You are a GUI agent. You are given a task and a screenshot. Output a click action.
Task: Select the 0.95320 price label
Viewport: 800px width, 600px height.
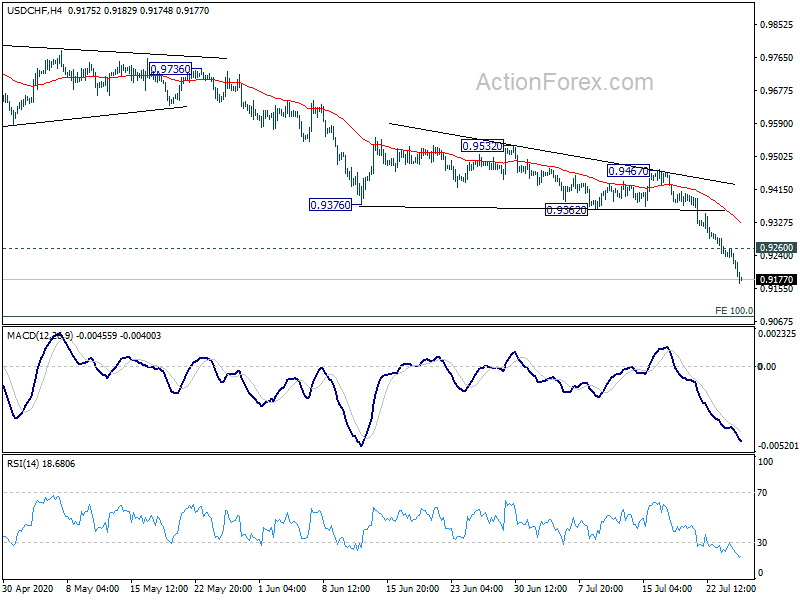pos(482,146)
